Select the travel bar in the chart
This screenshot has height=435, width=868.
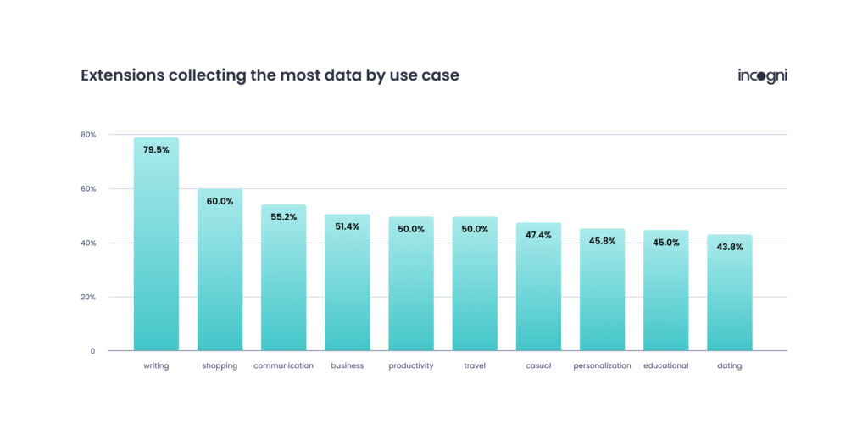pyautogui.click(x=475, y=285)
